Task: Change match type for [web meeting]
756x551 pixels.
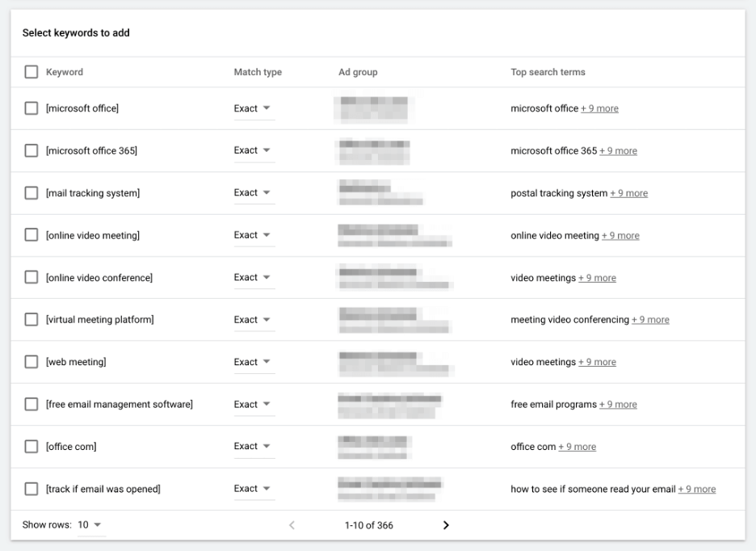Action: click(254, 362)
